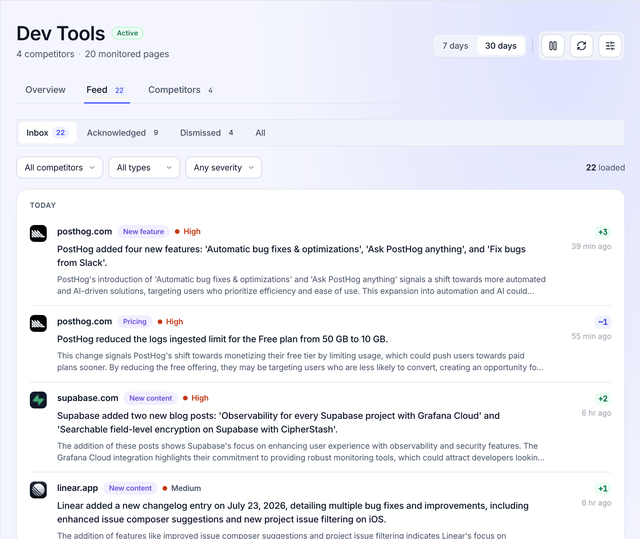Switch to the Competitors tab
The height and width of the screenshot is (539, 640).
180,90
